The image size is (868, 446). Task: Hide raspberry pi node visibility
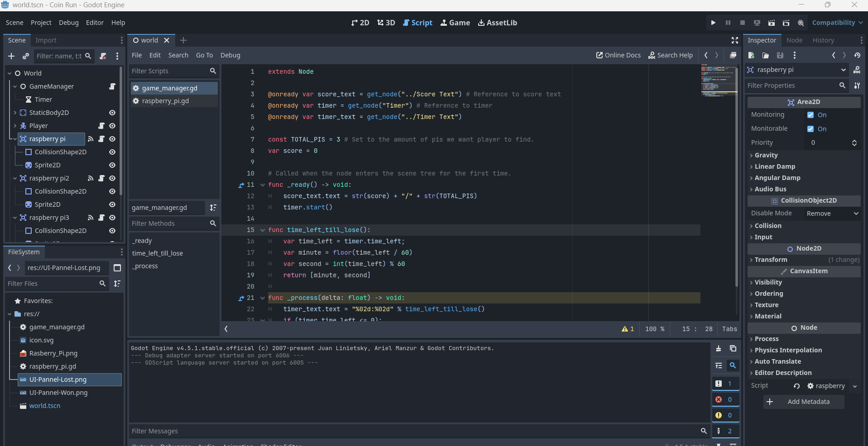click(x=112, y=139)
